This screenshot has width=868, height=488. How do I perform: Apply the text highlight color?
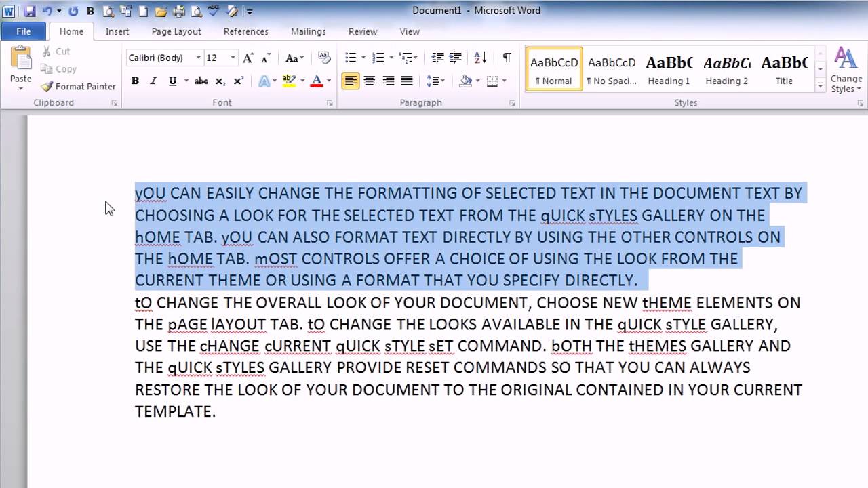(x=290, y=81)
